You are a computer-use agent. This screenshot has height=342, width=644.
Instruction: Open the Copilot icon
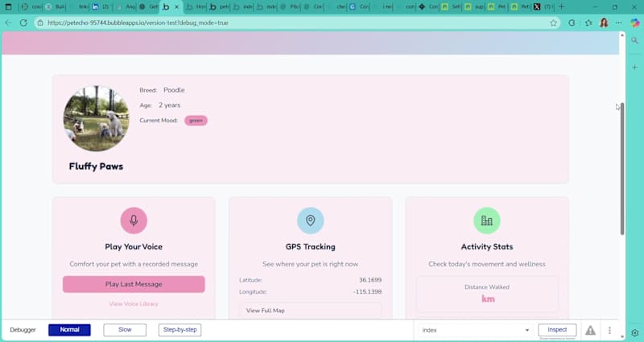pos(635,23)
